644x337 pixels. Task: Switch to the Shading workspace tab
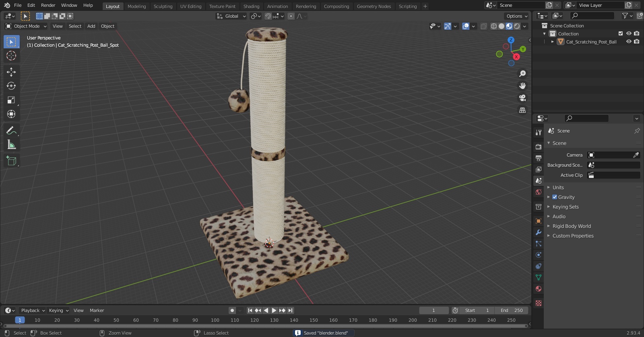click(251, 6)
